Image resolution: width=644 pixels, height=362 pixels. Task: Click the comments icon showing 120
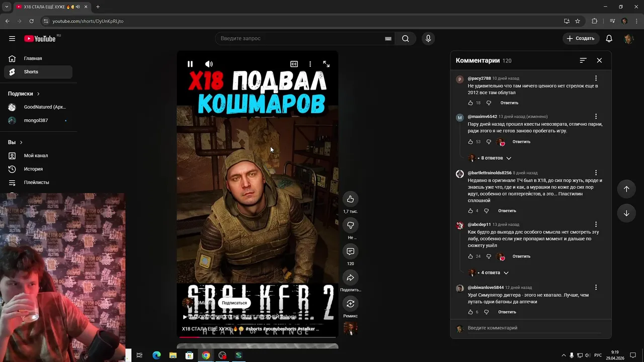351,251
